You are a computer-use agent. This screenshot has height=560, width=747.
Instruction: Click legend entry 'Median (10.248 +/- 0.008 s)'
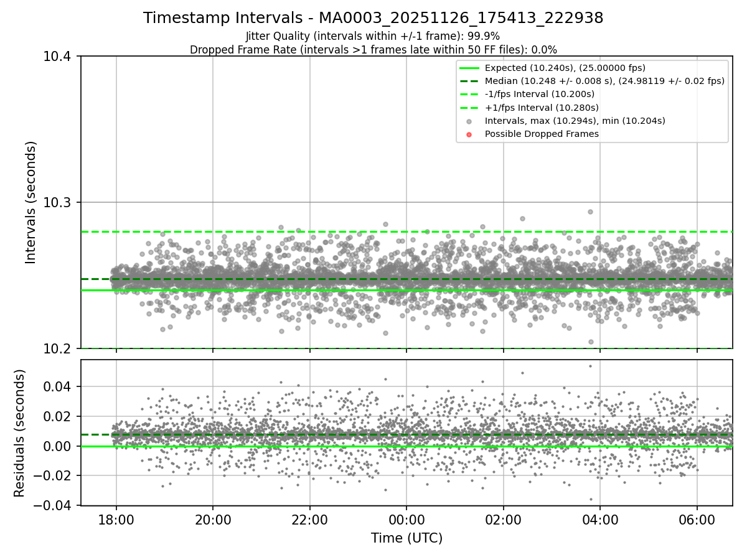(x=604, y=81)
